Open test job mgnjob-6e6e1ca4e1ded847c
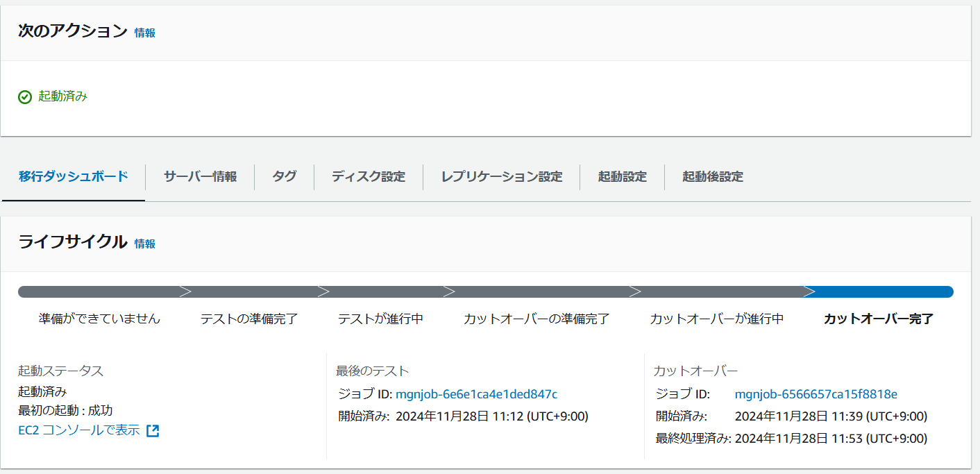The width and height of the screenshot is (980, 474). click(x=476, y=394)
